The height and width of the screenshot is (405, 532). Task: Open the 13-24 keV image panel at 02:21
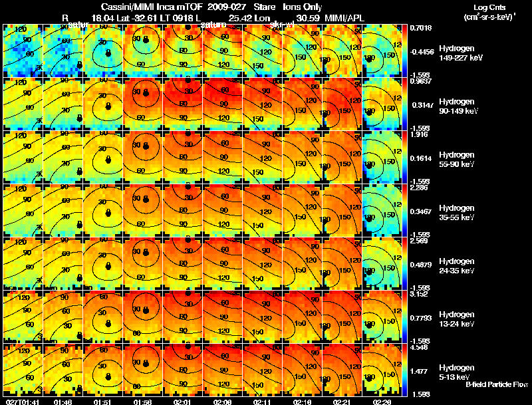[342, 317]
